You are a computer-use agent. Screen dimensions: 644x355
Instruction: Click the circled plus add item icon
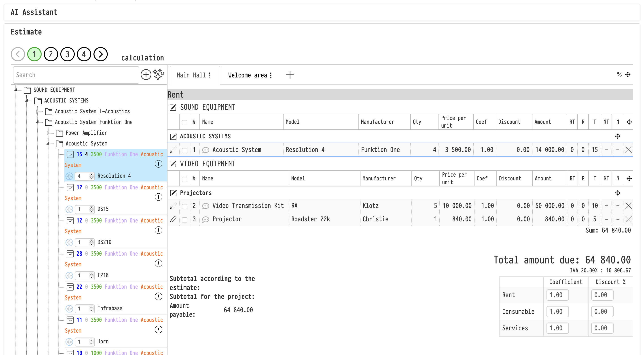tap(146, 75)
